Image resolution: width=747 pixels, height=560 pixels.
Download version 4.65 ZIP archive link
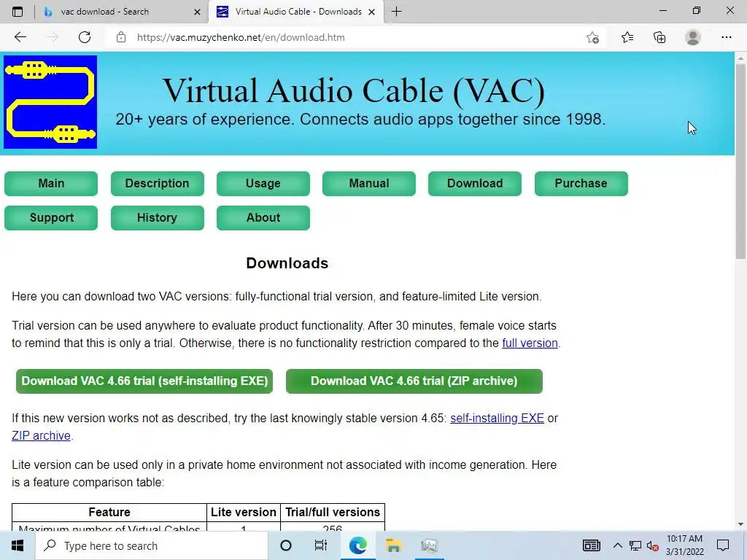point(41,436)
